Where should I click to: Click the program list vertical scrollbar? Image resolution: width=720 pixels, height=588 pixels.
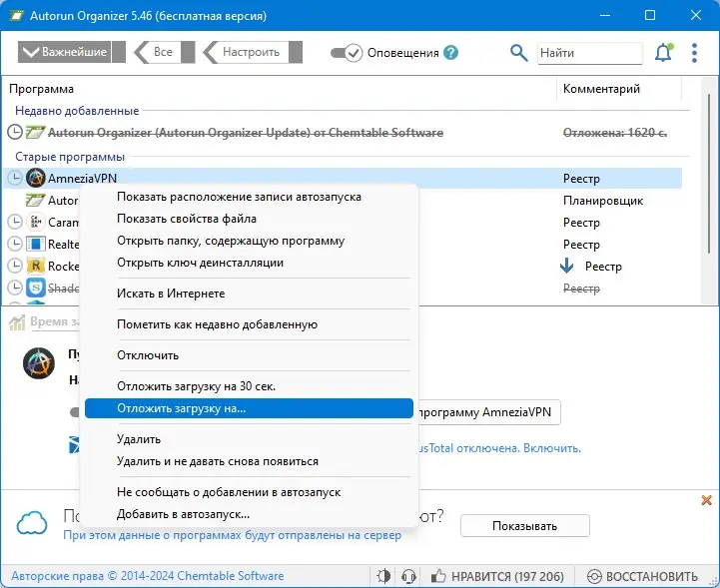pyautogui.click(x=709, y=175)
